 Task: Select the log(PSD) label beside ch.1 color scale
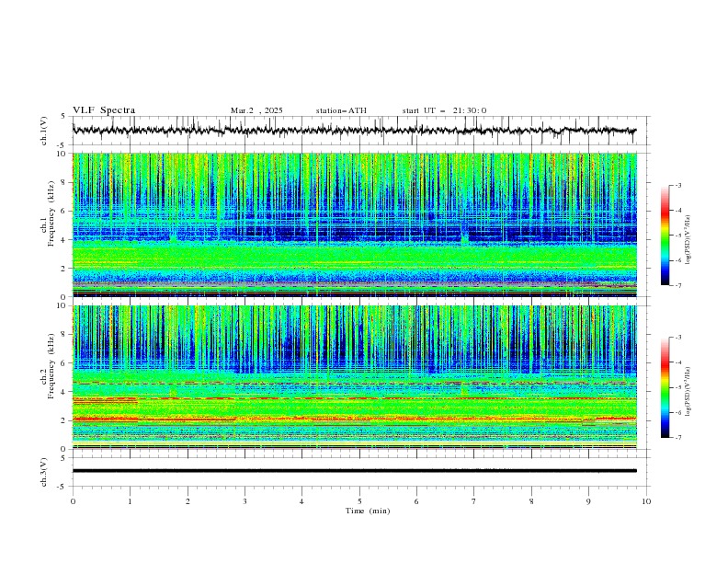688,239
